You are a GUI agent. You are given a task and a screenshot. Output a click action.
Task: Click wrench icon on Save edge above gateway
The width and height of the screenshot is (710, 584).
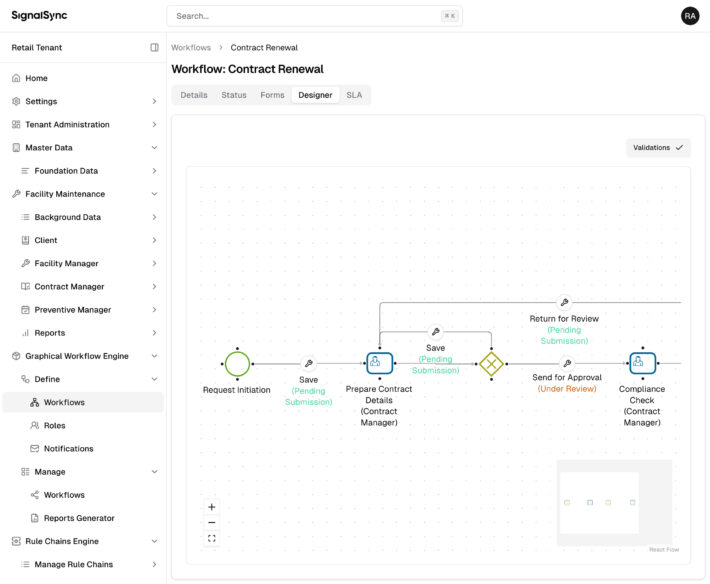click(x=436, y=331)
